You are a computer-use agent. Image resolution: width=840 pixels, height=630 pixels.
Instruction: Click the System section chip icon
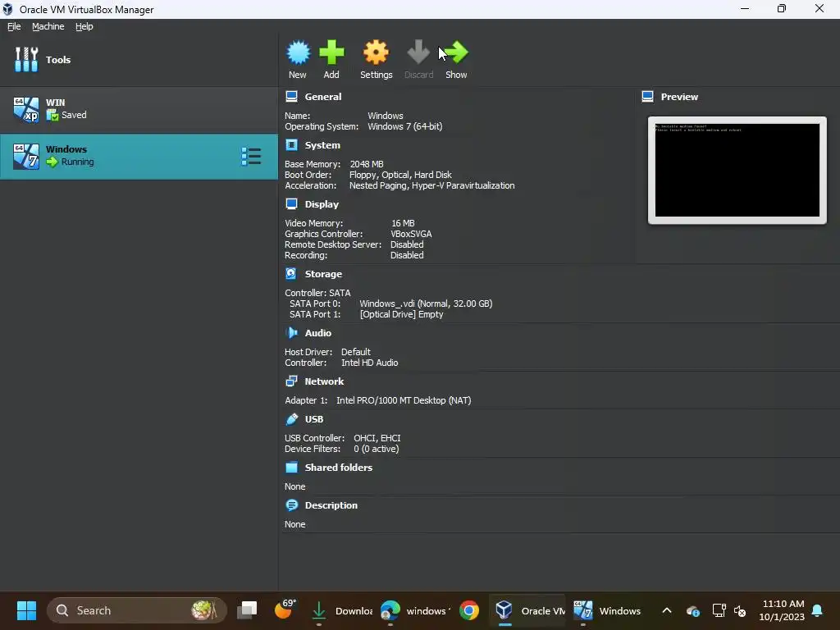(291, 145)
